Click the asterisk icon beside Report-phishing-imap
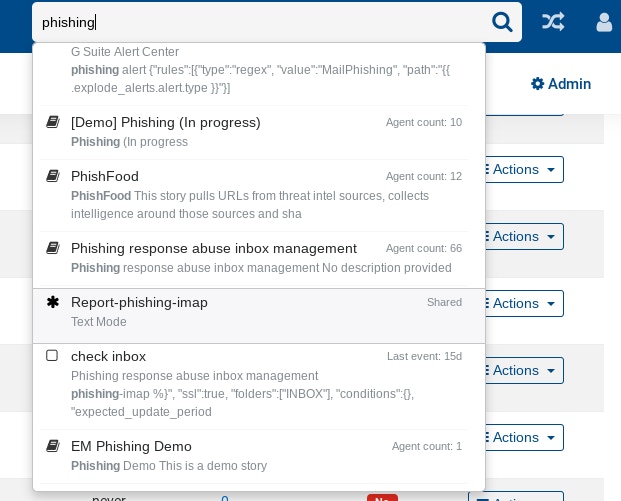This screenshot has height=501, width=621. (53, 302)
